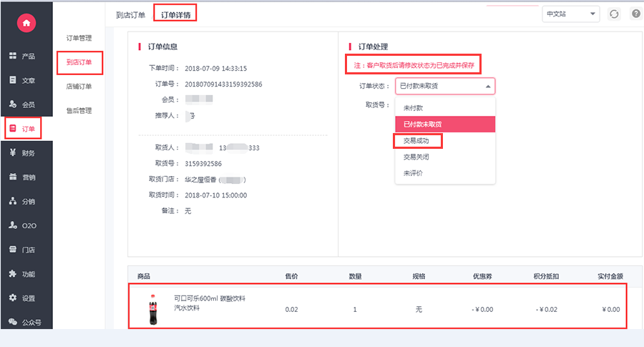This screenshot has height=347, width=644.
Task: Open the 营销 marketing gift icon
Action: click(x=13, y=177)
